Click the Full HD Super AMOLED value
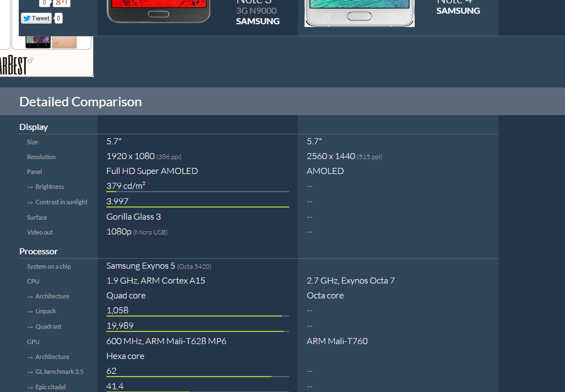The height and width of the screenshot is (392, 565). pos(152,171)
